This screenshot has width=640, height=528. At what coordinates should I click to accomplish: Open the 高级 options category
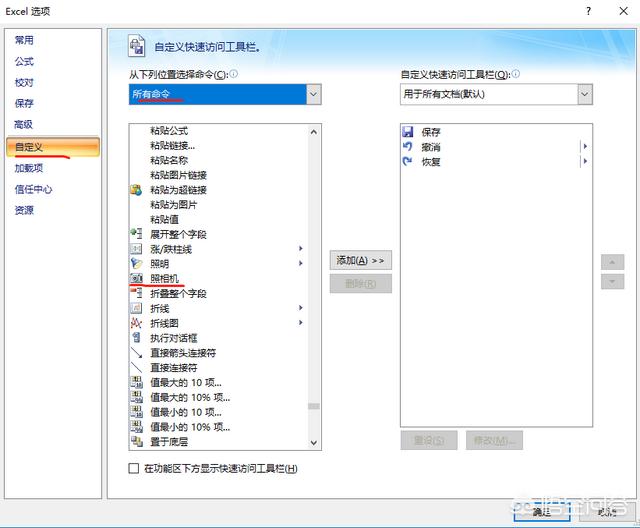[23, 124]
